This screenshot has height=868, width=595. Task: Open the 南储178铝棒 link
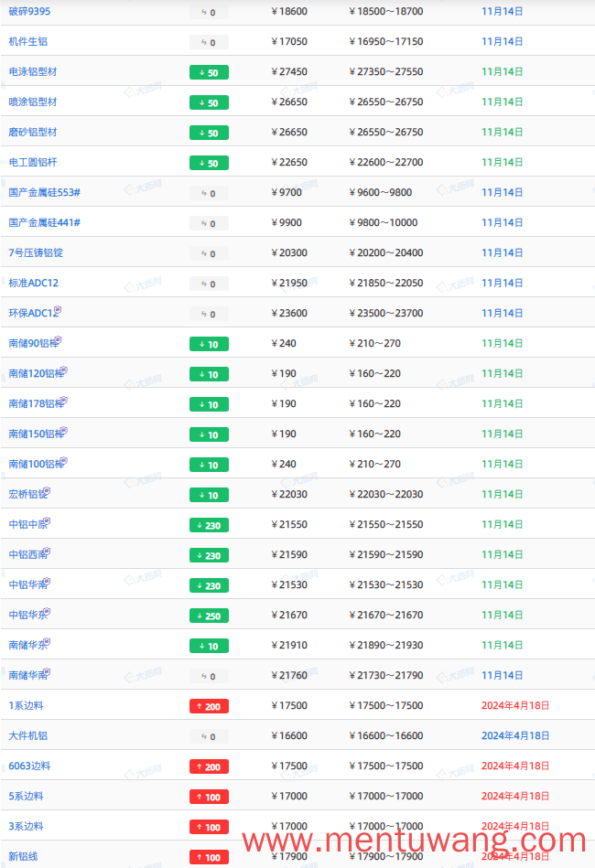point(38,403)
